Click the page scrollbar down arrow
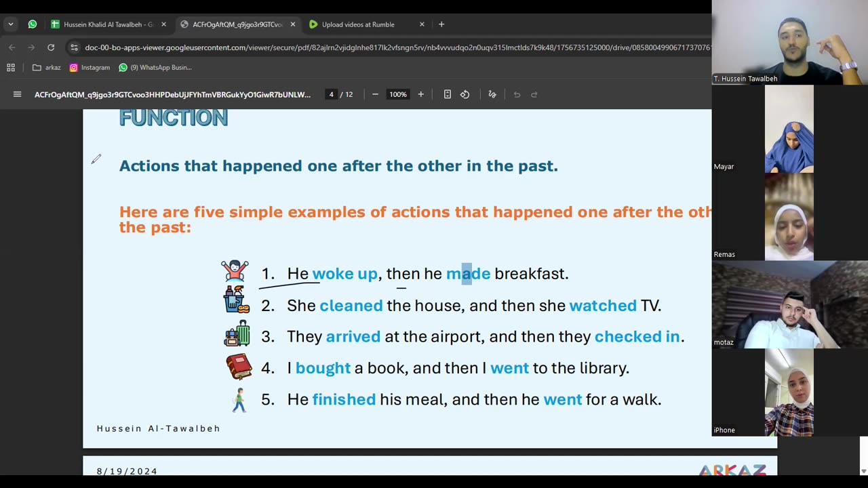The height and width of the screenshot is (488, 868). [863, 470]
